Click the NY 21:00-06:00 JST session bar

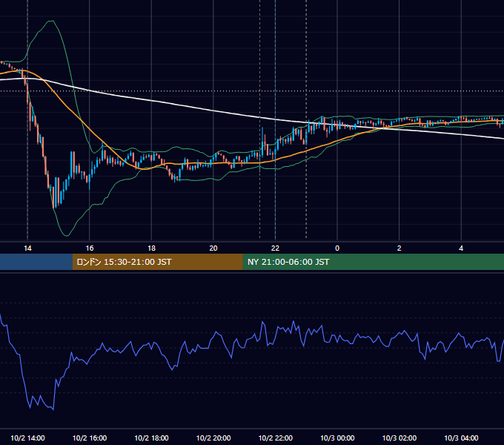(x=373, y=262)
